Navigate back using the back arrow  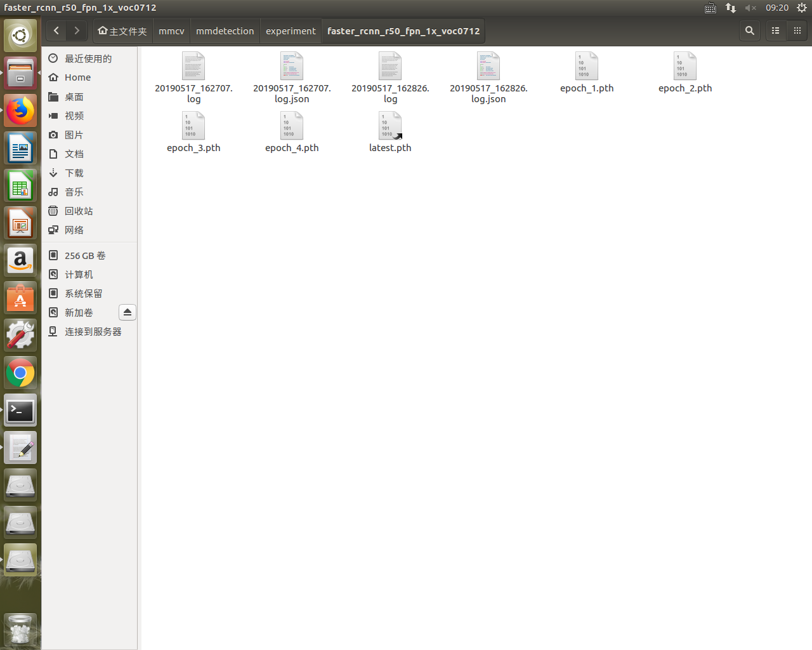click(x=56, y=30)
